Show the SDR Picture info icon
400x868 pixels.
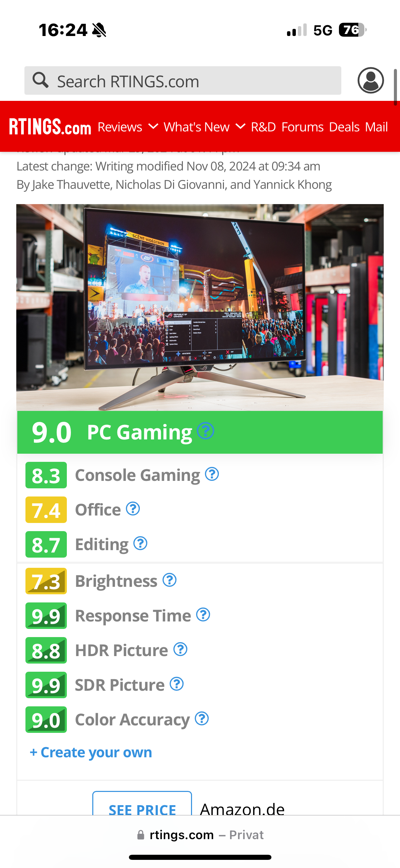click(177, 684)
